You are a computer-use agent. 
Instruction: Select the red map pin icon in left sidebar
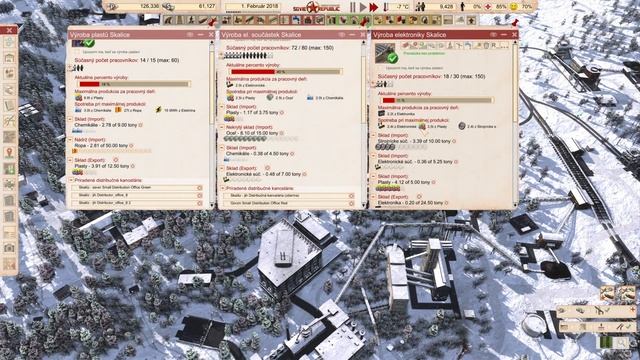click(9, 153)
